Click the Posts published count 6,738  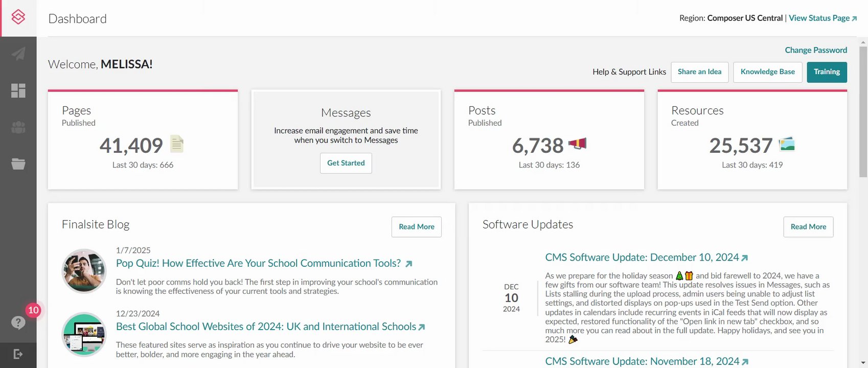click(538, 146)
